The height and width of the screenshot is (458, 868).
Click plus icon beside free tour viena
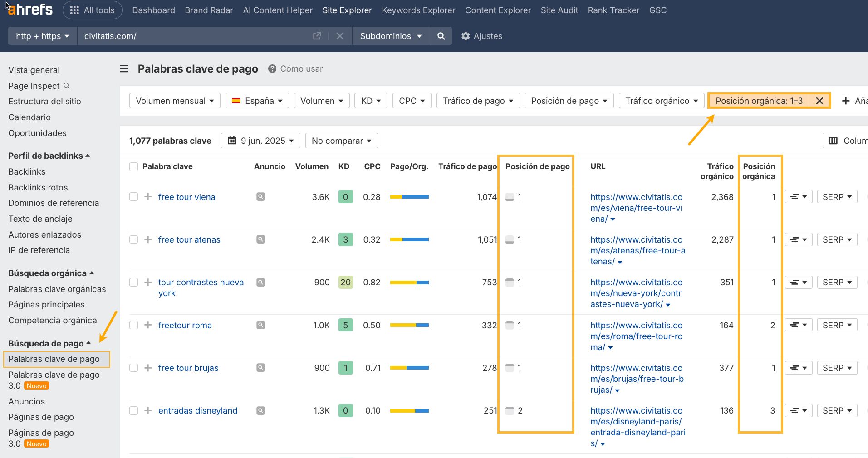(148, 197)
